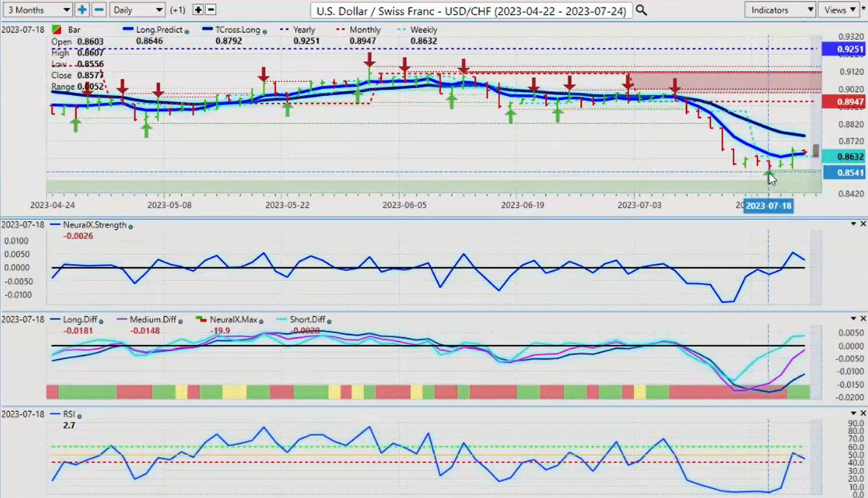Click the NeuralX.Strength settings dot
Image resolution: width=868 pixels, height=498 pixels.
pos(131,226)
